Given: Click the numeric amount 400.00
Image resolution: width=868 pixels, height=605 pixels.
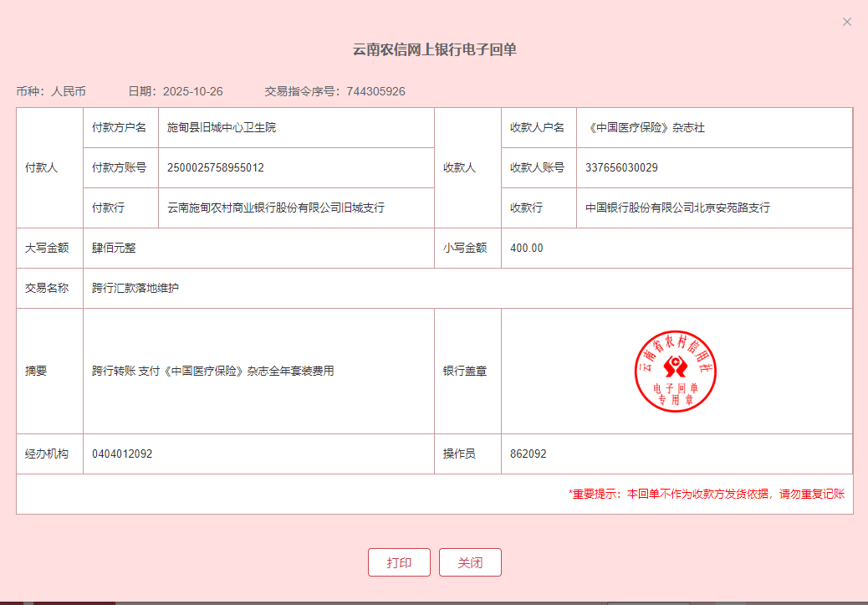Looking at the screenshot, I should pyautogui.click(x=526, y=248).
